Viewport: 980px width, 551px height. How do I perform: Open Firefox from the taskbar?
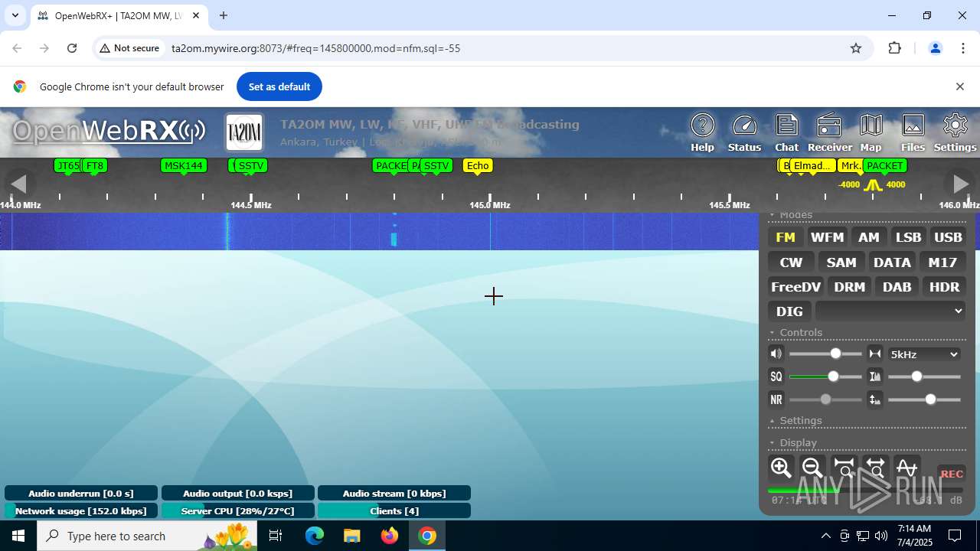(390, 536)
